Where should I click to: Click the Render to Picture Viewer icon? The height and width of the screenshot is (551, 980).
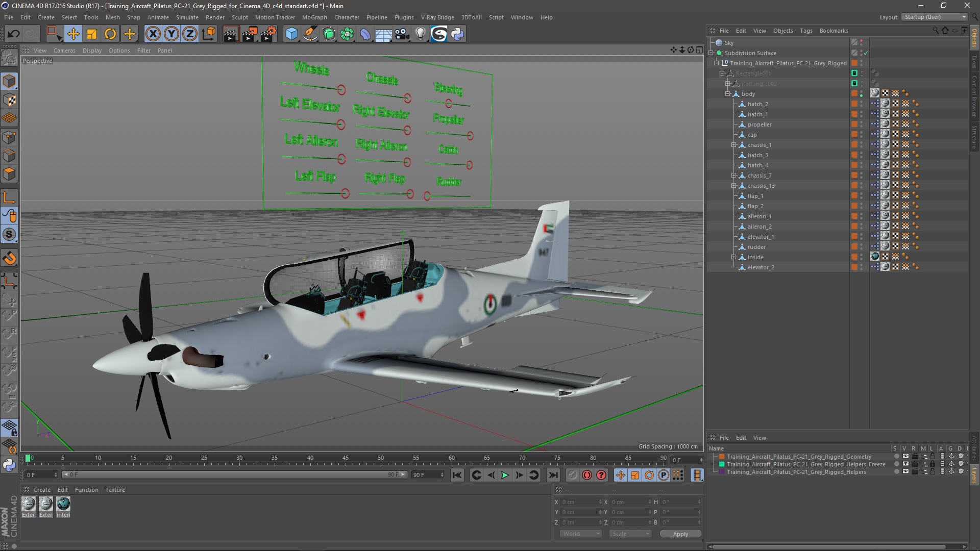(250, 34)
